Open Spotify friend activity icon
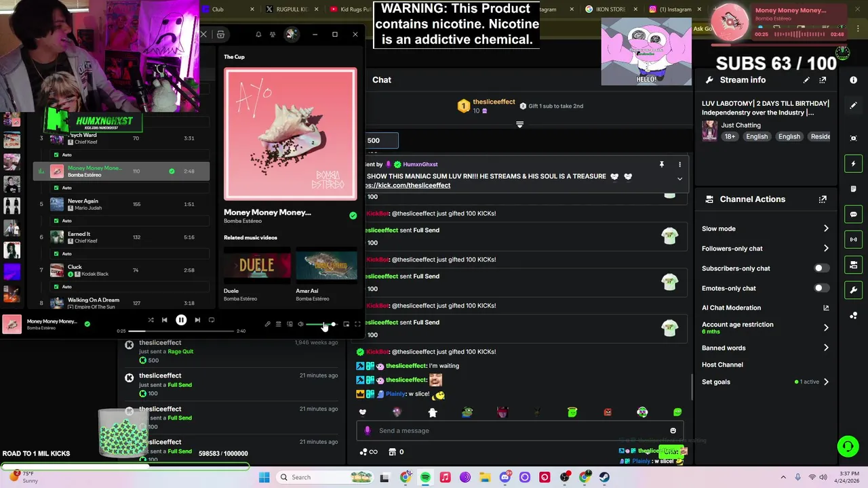 tap(273, 35)
